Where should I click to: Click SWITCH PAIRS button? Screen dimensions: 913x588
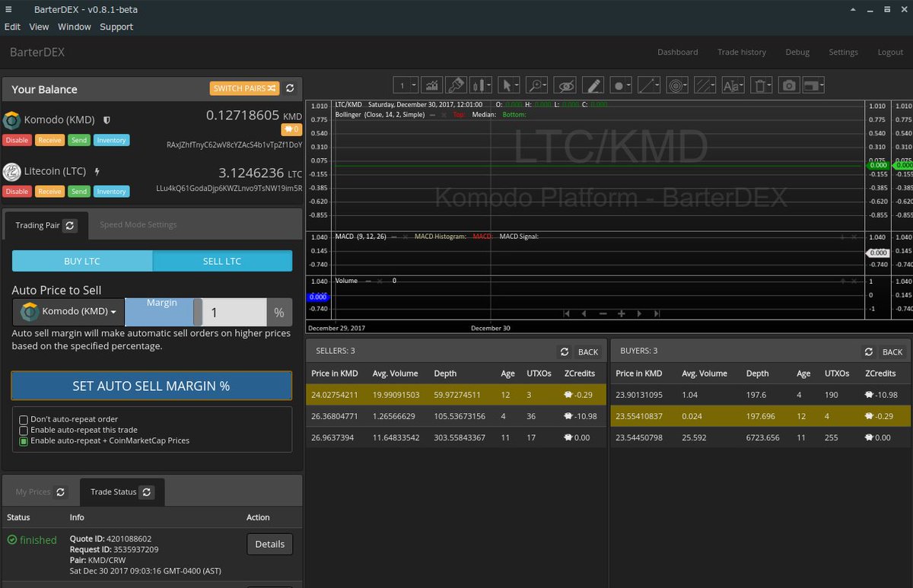pyautogui.click(x=245, y=88)
